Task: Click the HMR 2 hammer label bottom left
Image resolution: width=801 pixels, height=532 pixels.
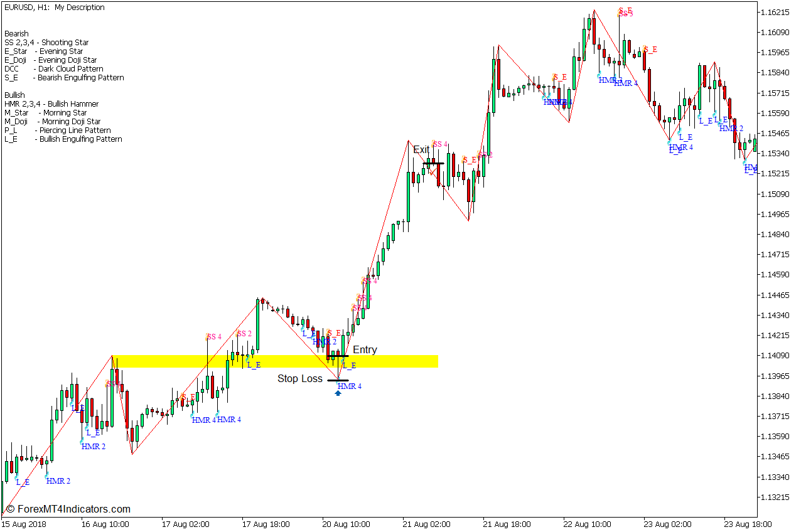Action: coord(59,481)
